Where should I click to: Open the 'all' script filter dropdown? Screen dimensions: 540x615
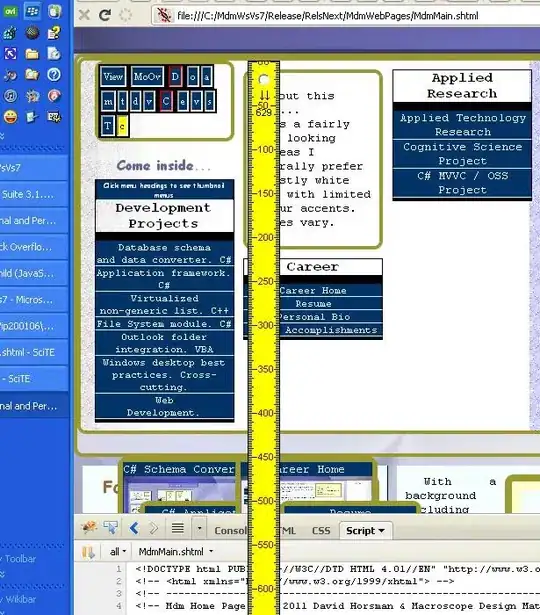click(x=118, y=552)
